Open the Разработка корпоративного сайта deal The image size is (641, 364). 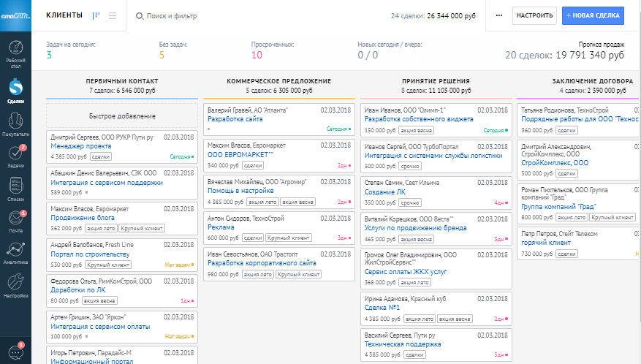[x=262, y=263]
